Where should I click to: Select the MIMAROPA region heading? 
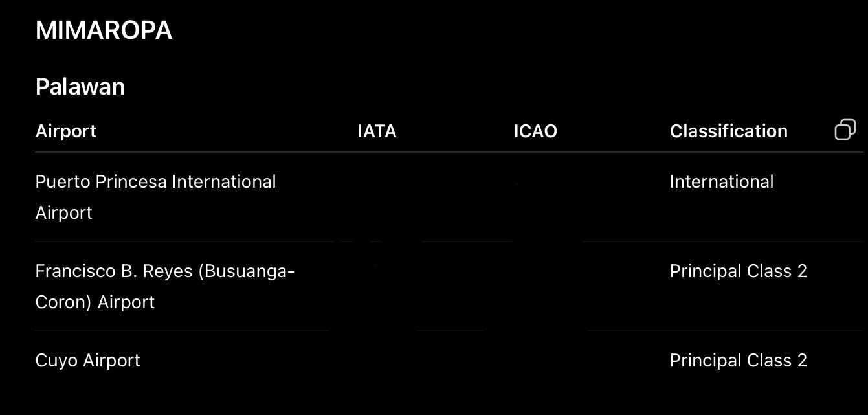click(104, 30)
